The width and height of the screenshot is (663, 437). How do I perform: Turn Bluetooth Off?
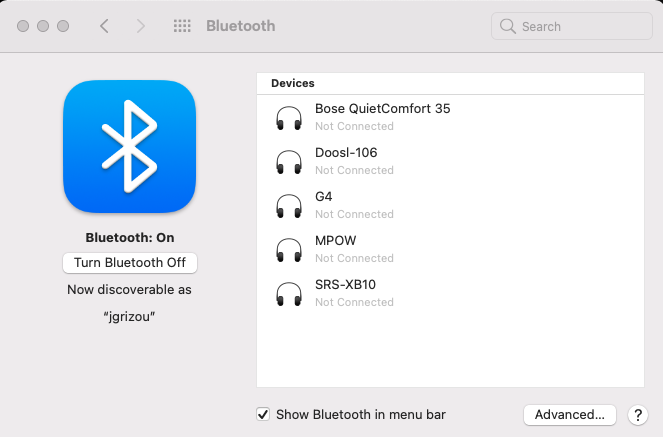tap(130, 263)
